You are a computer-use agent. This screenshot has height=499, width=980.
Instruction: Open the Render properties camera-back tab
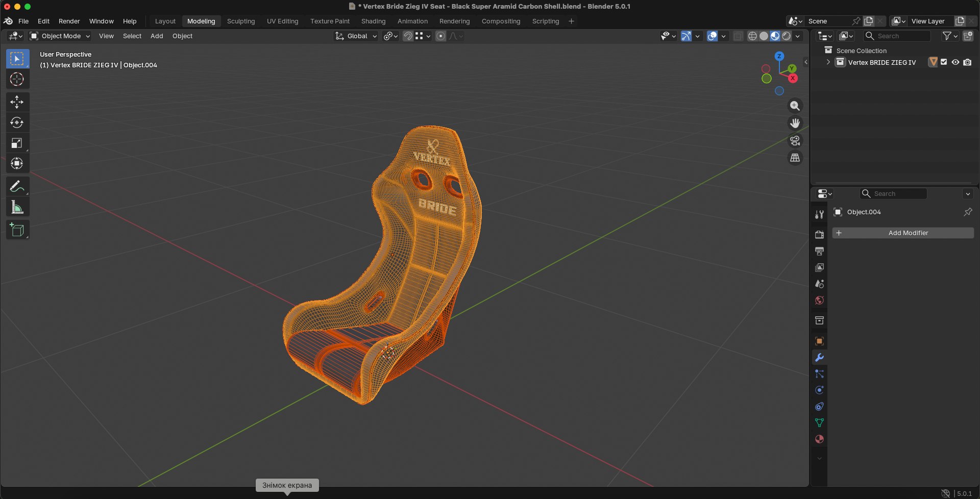click(x=819, y=234)
